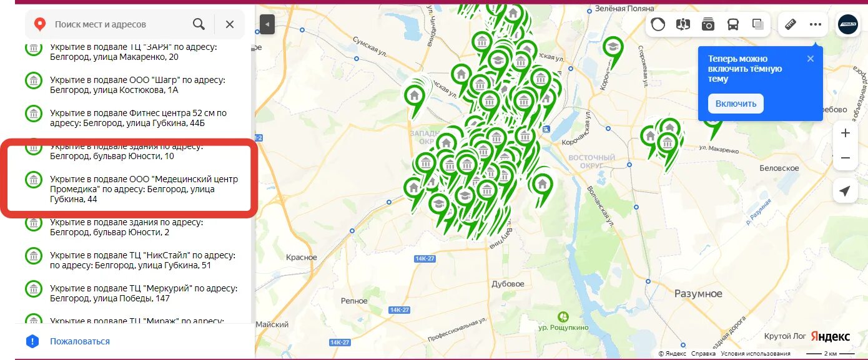Select shelter at ТЦ "ЗАРЯ" list item
Viewport: 868px width, 360px height.
coord(132,52)
